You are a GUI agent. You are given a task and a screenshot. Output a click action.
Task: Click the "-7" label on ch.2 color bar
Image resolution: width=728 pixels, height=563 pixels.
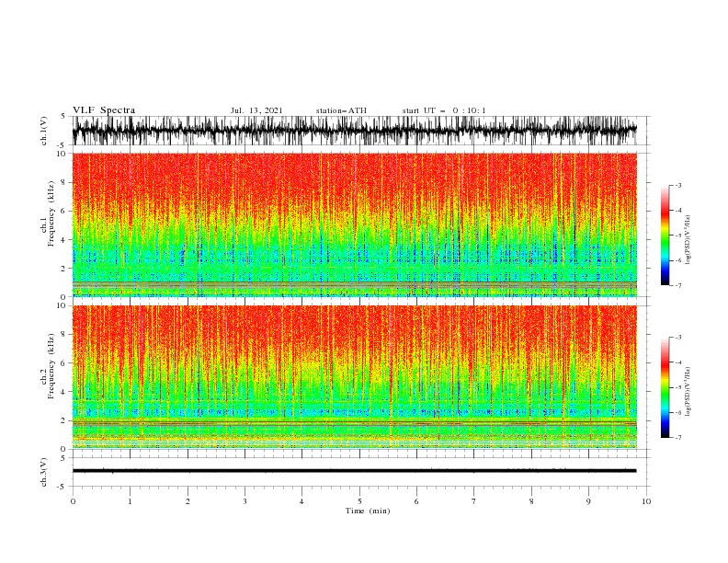(678, 438)
